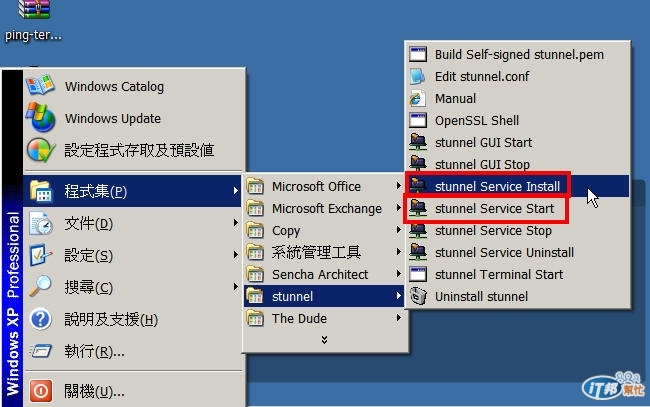Expand the 程式集(P) submenu arrow
650x407 pixels.
[x=235, y=191]
